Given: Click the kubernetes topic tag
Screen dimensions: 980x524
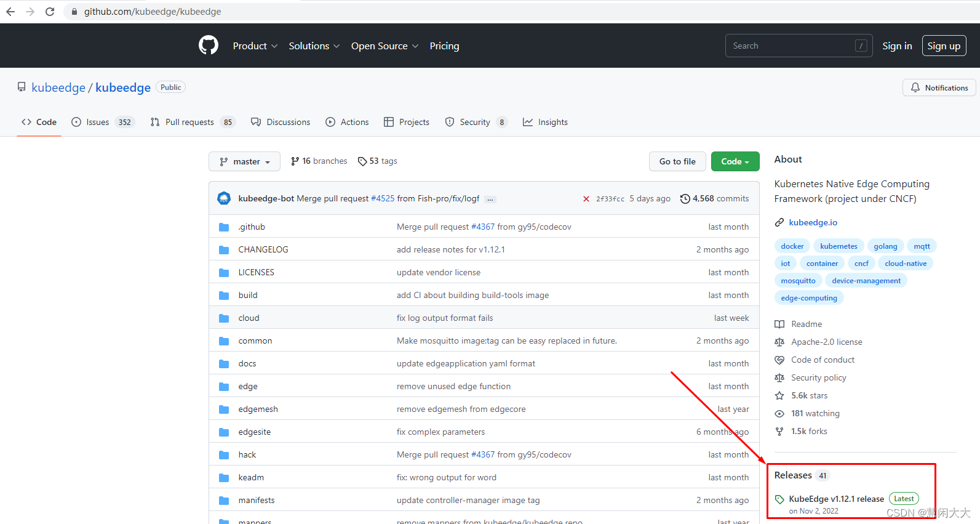Looking at the screenshot, I should point(839,246).
